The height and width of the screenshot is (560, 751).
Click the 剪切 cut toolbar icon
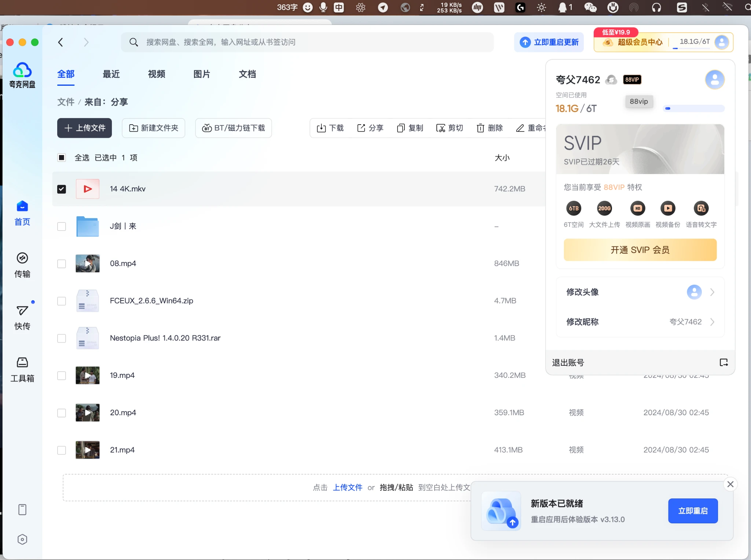point(440,128)
